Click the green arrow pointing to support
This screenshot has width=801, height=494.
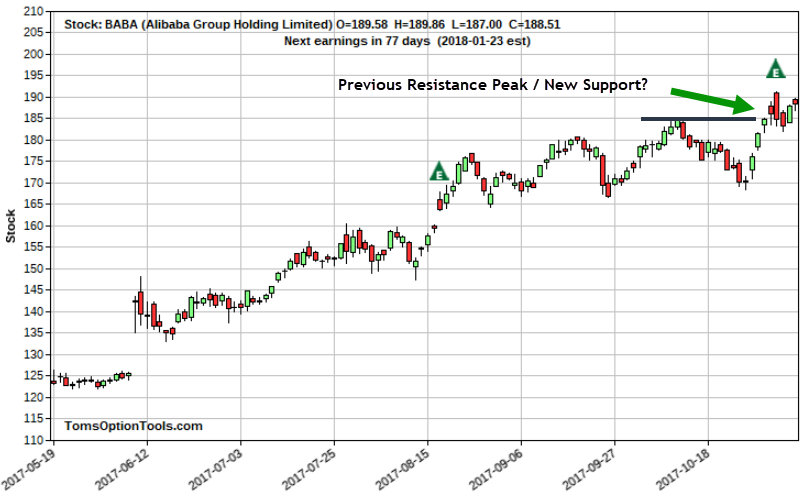click(712, 100)
